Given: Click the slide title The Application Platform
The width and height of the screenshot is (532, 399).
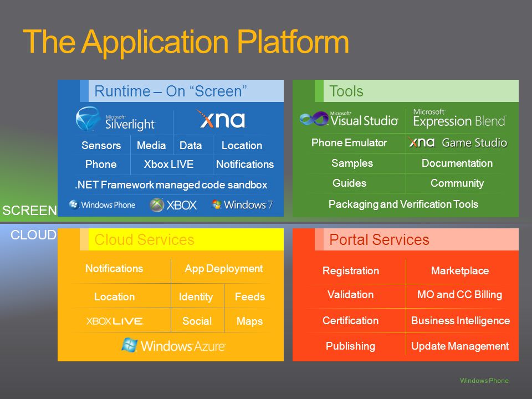Looking at the screenshot, I should coord(186,42).
